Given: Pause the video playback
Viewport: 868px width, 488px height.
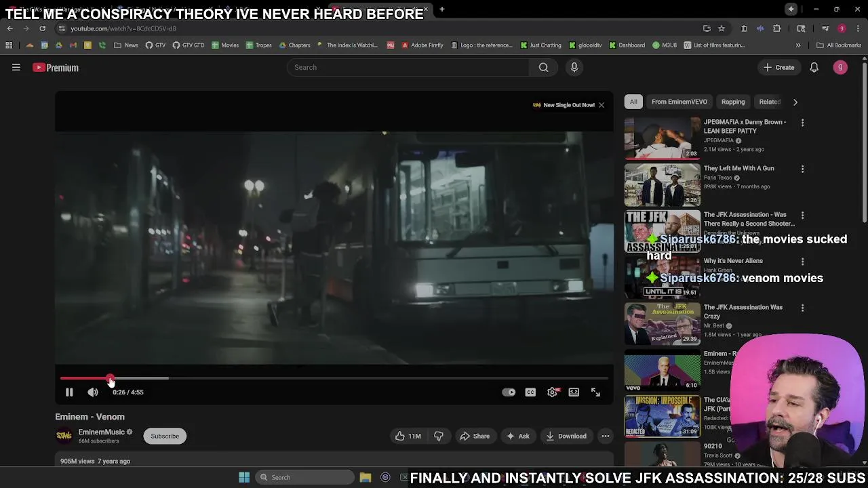Looking at the screenshot, I should [x=69, y=392].
